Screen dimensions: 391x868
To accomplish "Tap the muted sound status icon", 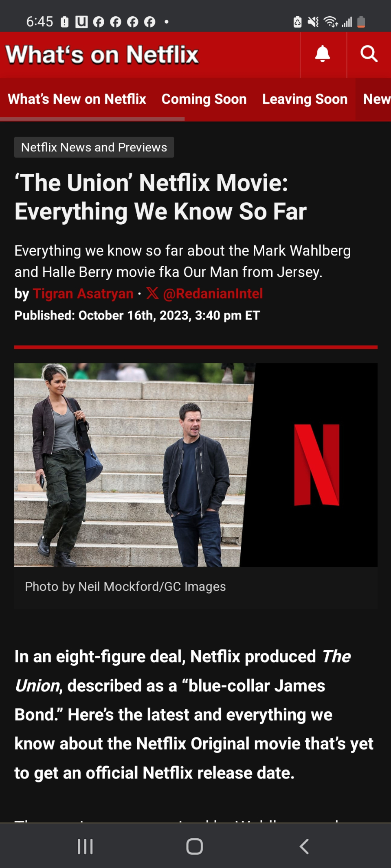I will [x=313, y=22].
